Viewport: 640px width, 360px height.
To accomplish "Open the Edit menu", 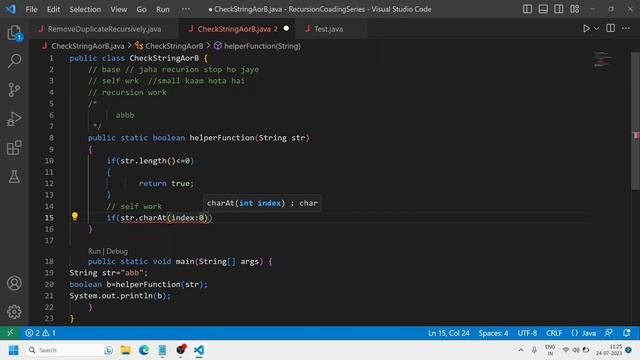I will coord(53,9).
